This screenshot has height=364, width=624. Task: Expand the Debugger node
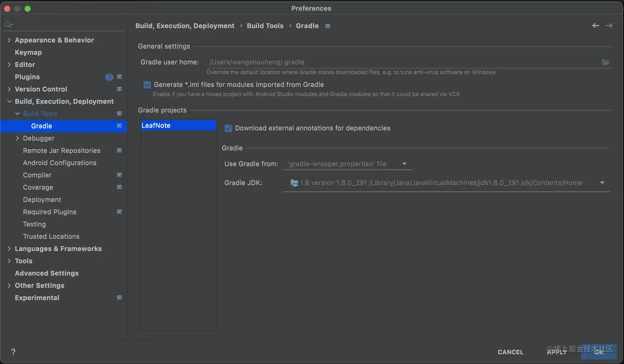coord(17,138)
